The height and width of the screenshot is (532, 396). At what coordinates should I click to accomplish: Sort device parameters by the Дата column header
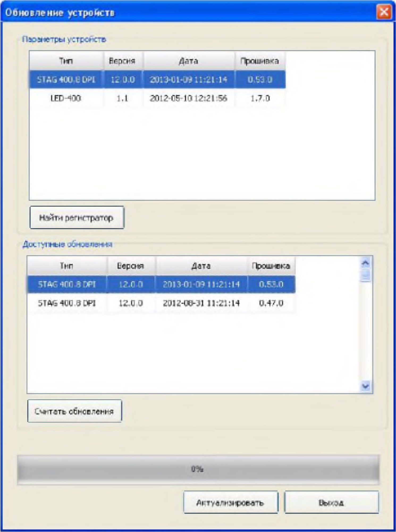[x=188, y=61]
